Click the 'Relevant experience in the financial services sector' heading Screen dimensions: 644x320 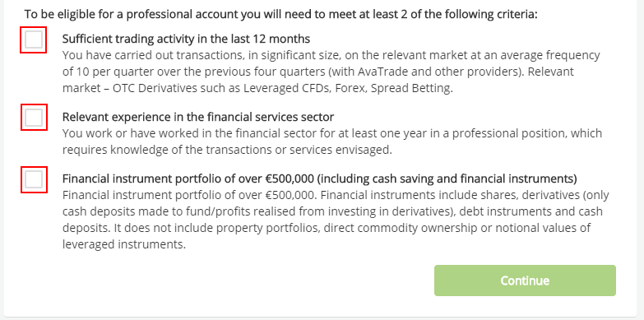pos(198,117)
